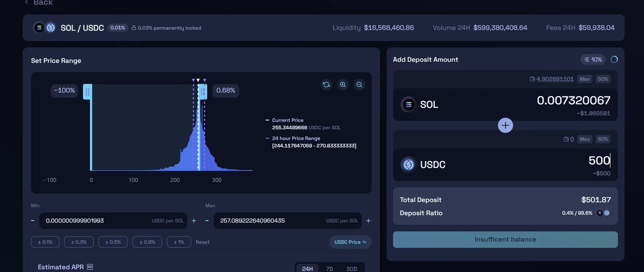The image size is (644, 272).
Task: Increase the Min price with plus
Action: click(194, 220)
